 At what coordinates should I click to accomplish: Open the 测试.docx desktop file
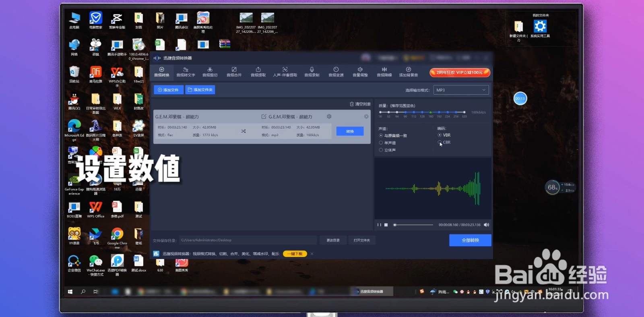click(138, 263)
